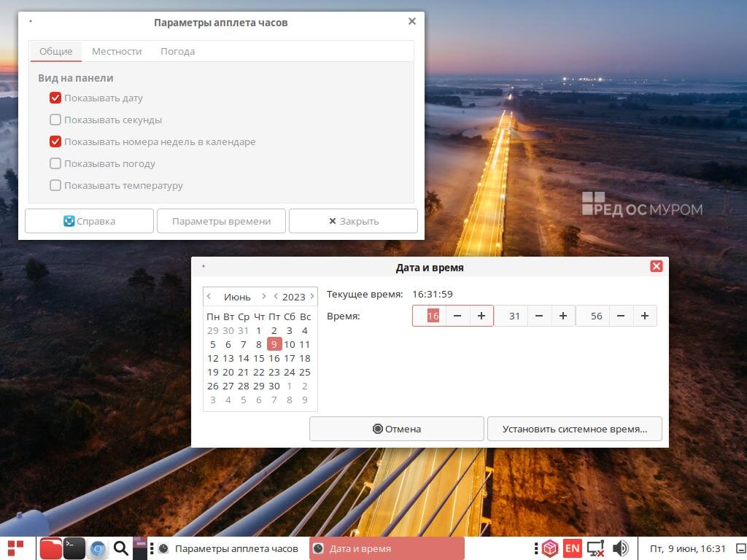Screen dimensions: 747x560
Task: Go to next month after Июнь
Action: 263,296
